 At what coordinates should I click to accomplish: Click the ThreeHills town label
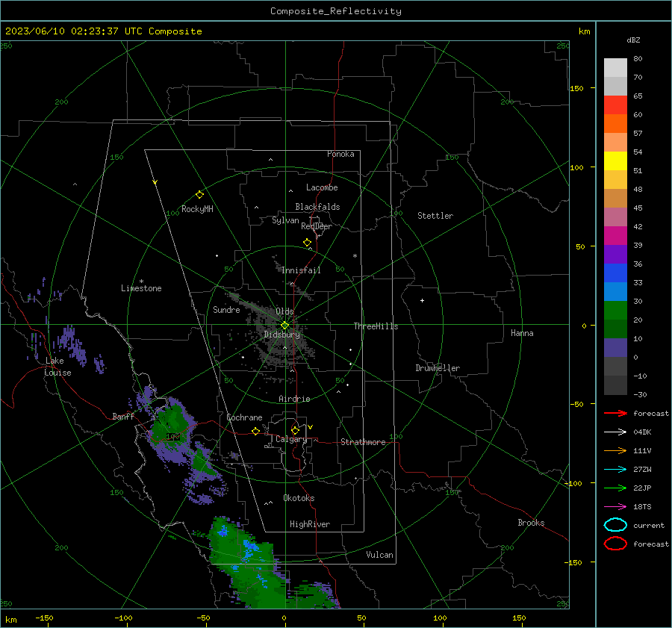[x=376, y=326]
